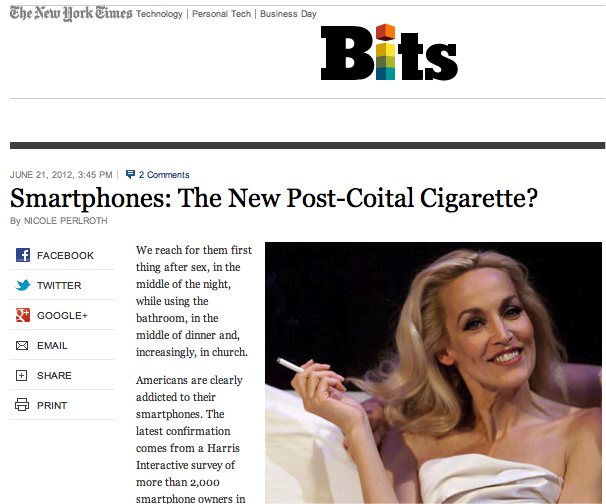
Task: Click the Twitter bird icon
Action: 23,285
